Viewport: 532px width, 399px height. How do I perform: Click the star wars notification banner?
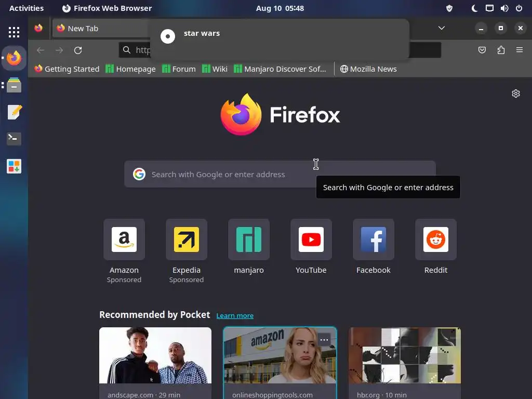tap(280, 39)
